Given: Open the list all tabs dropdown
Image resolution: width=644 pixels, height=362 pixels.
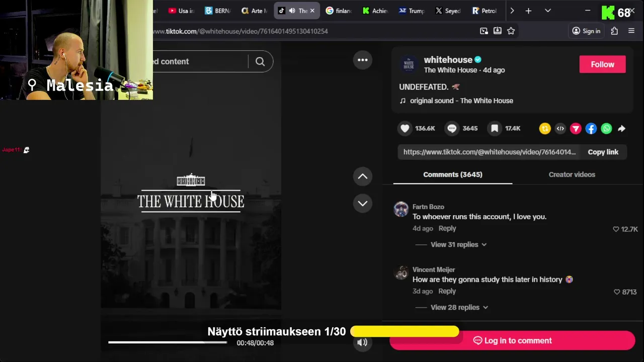Looking at the screenshot, I should click(x=548, y=11).
